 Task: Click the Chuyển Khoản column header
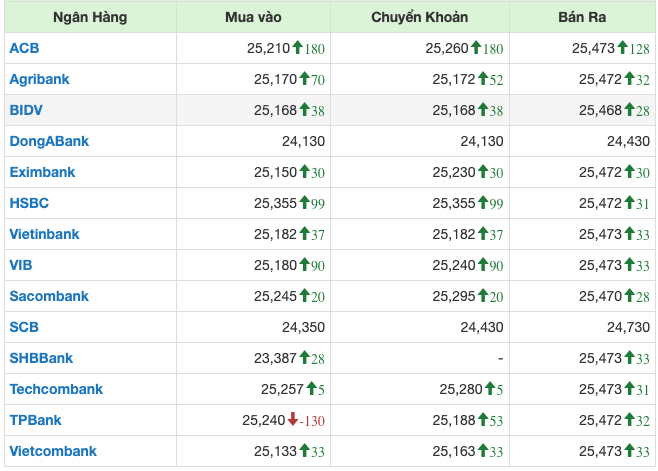419,17
